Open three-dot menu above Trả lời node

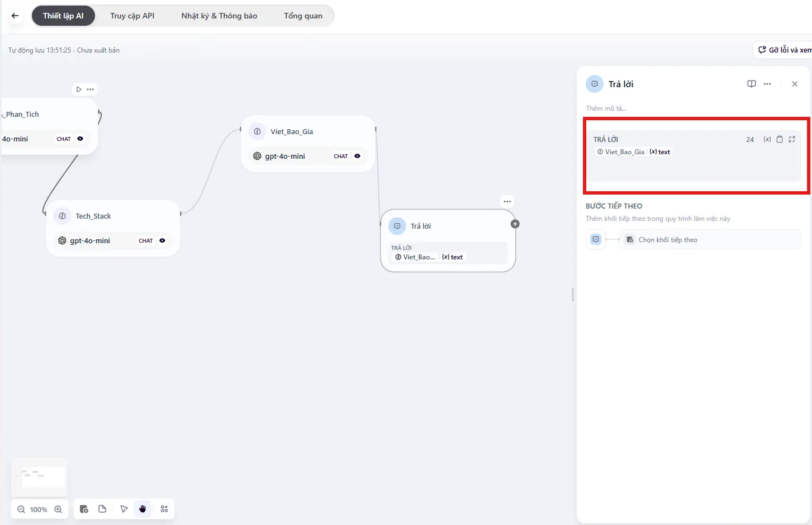pyautogui.click(x=507, y=201)
